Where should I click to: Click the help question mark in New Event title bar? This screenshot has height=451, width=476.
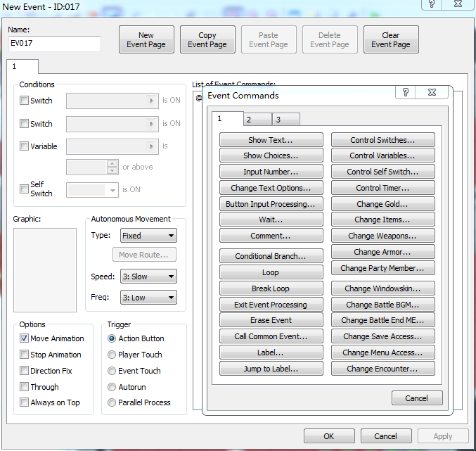432,4
